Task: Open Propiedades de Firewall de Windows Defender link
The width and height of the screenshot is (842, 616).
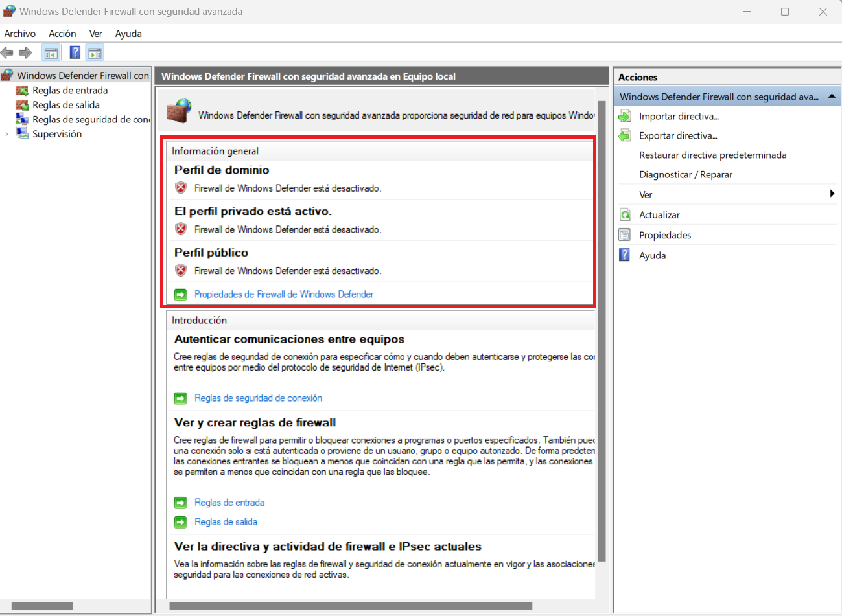Action: [284, 295]
